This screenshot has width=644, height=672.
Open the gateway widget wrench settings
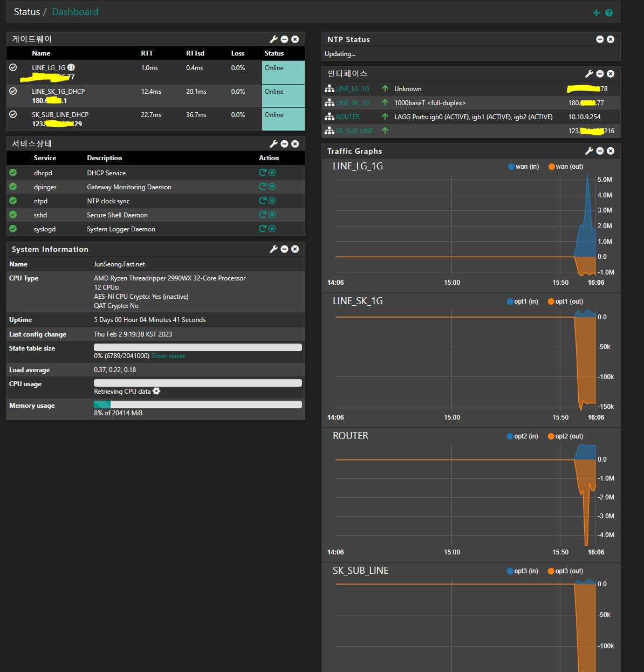(x=273, y=39)
